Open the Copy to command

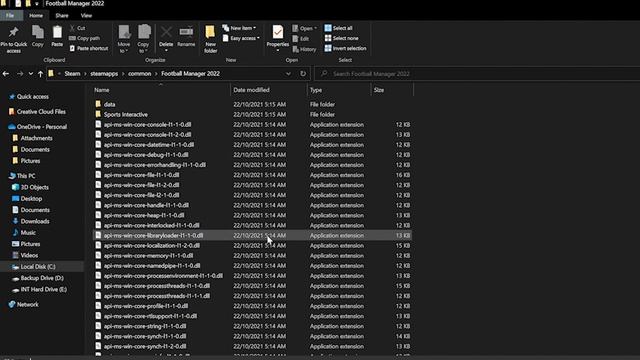(144, 39)
